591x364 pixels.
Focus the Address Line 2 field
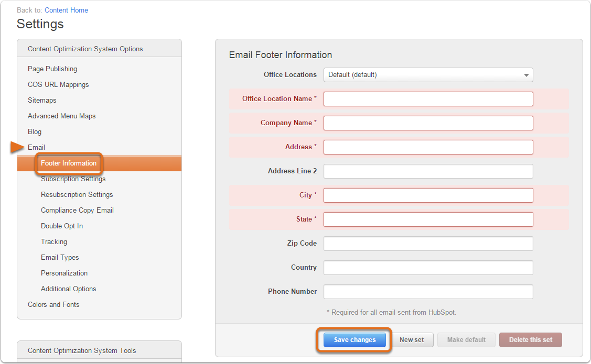[428, 171]
